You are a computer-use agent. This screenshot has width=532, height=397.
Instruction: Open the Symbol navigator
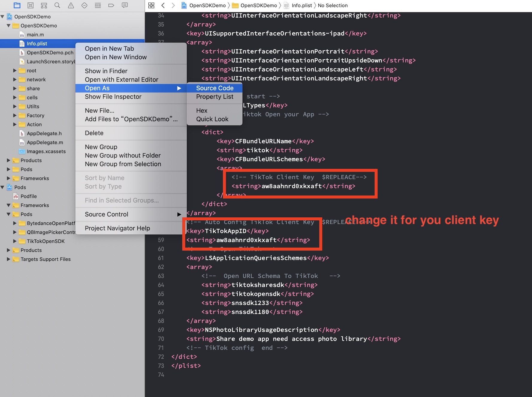pyautogui.click(x=44, y=5)
